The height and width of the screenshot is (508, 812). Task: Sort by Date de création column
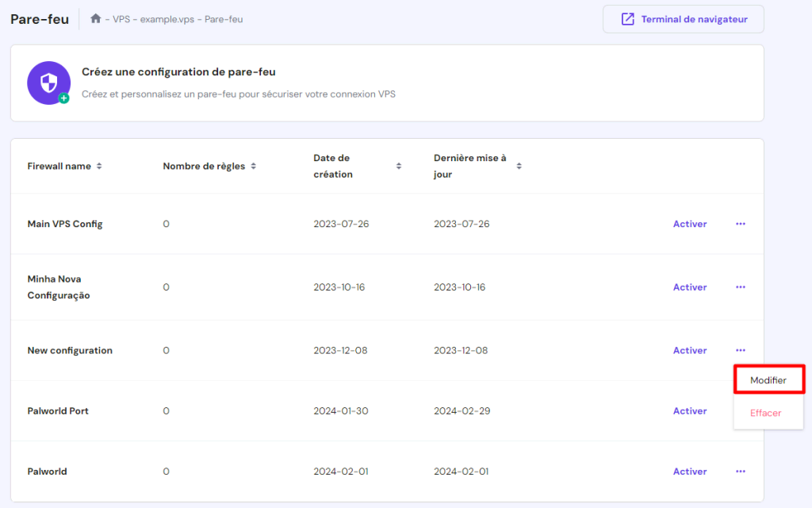[x=399, y=167]
